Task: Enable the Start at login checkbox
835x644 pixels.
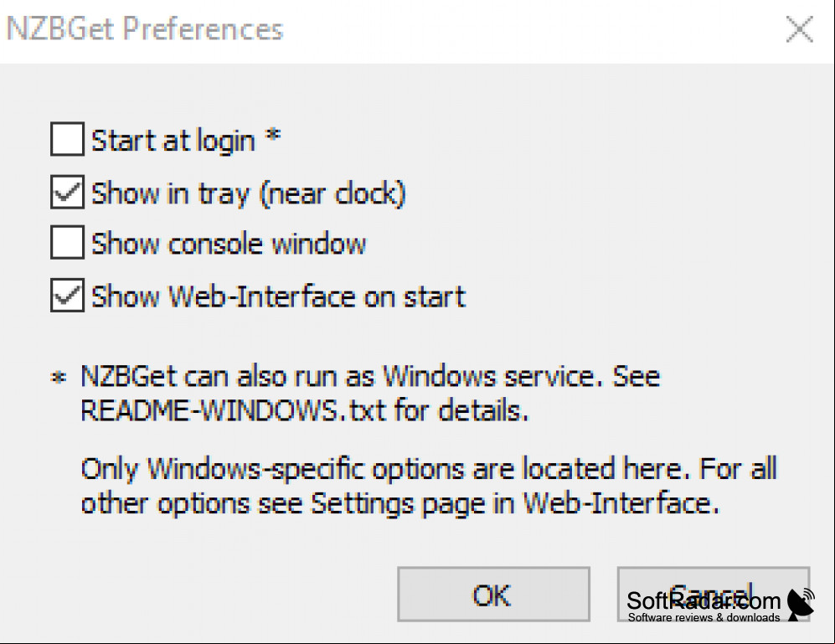Action: pyautogui.click(x=67, y=139)
